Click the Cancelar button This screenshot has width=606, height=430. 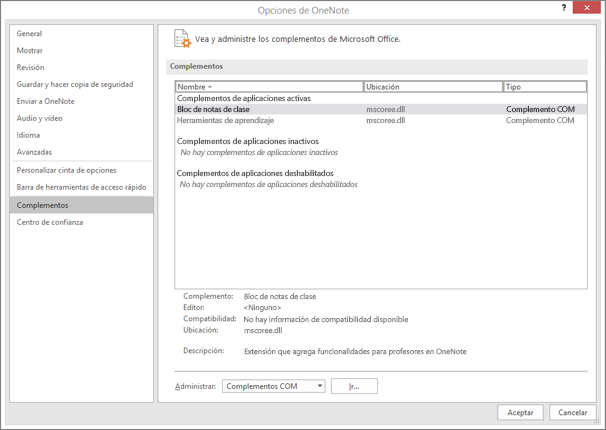point(572,413)
